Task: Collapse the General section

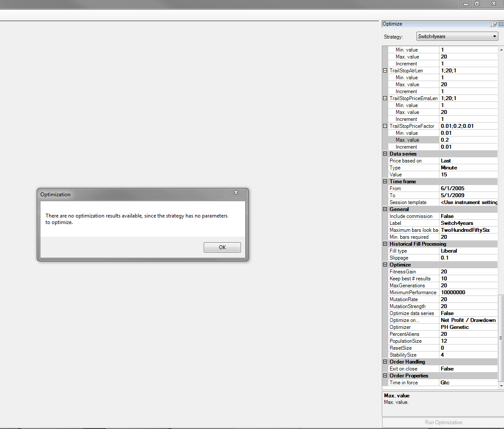Action: tap(385, 209)
